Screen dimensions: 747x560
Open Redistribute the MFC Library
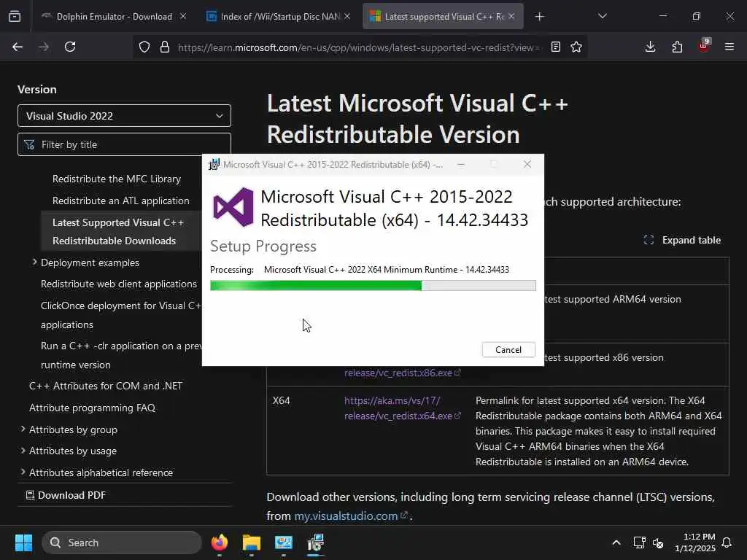pyautogui.click(x=117, y=179)
